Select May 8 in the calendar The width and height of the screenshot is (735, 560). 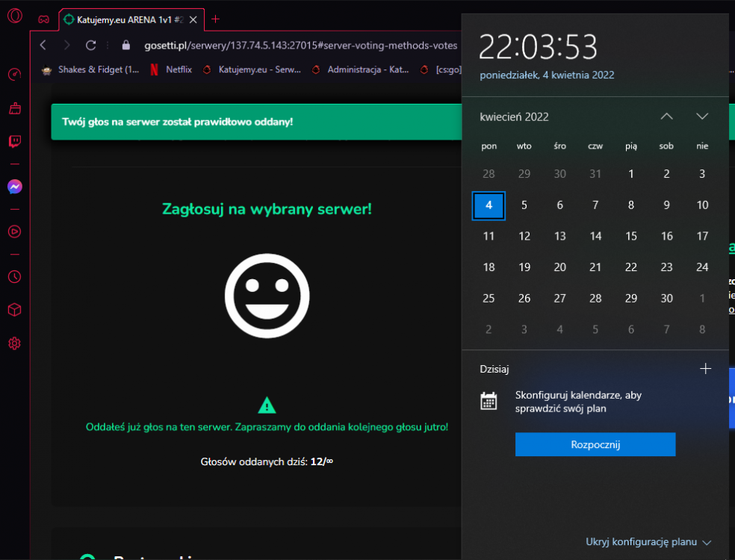702,329
